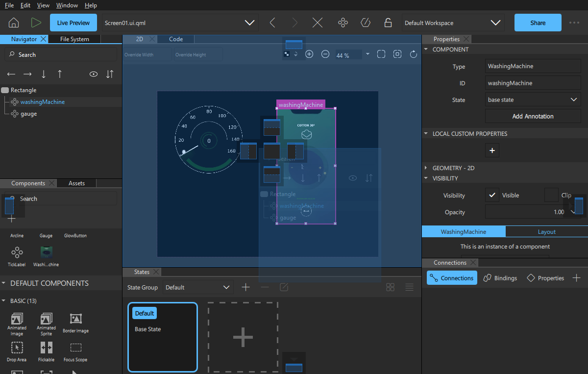Select the gauge item in Navigator tree
Screen dimensions: 588x374
click(29, 114)
